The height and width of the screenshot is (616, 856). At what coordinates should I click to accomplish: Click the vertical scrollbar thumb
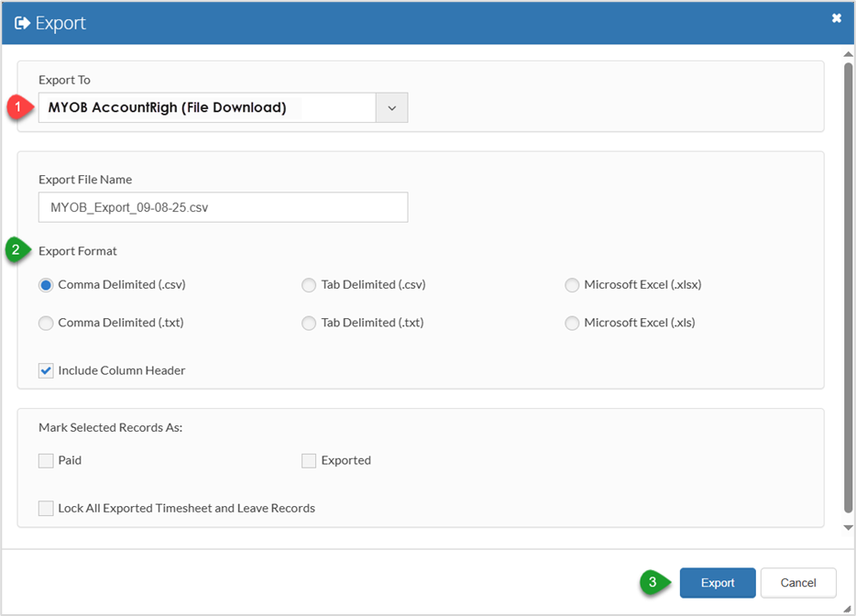click(x=848, y=288)
